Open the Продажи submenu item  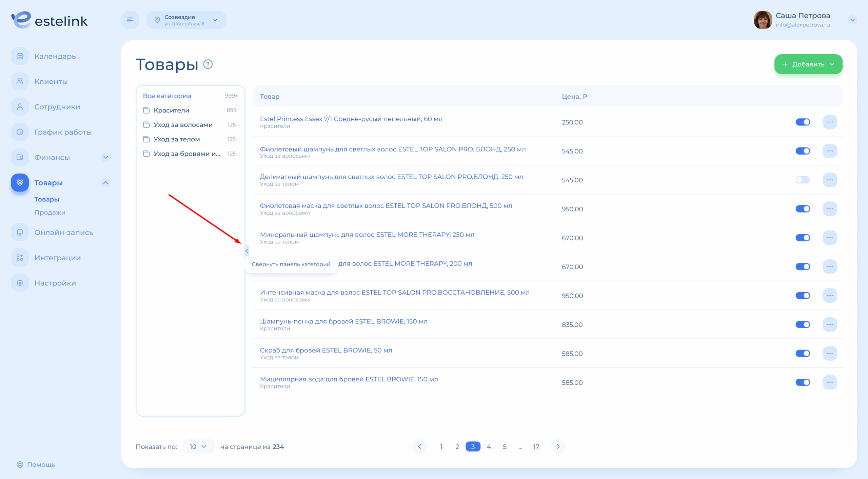click(x=50, y=213)
